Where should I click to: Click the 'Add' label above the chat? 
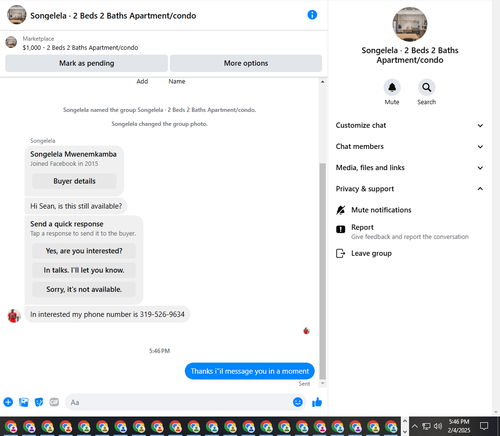(x=142, y=81)
